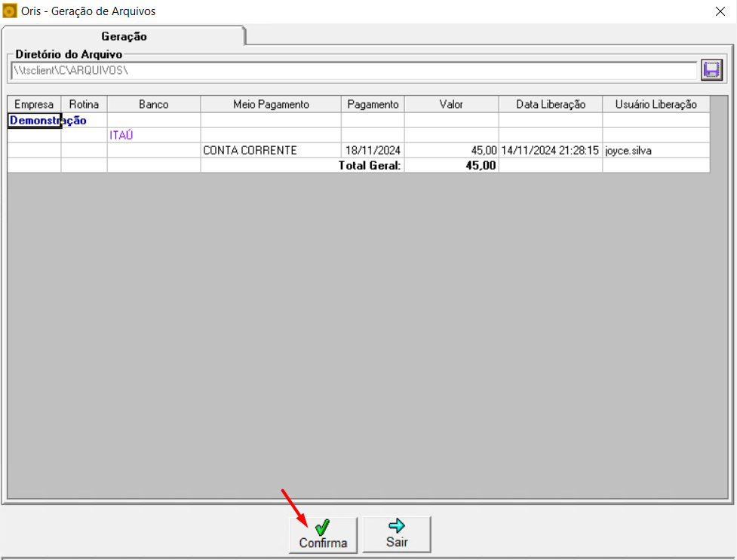The height and width of the screenshot is (560, 737).
Task: Click the Sair button
Action: [x=397, y=534]
